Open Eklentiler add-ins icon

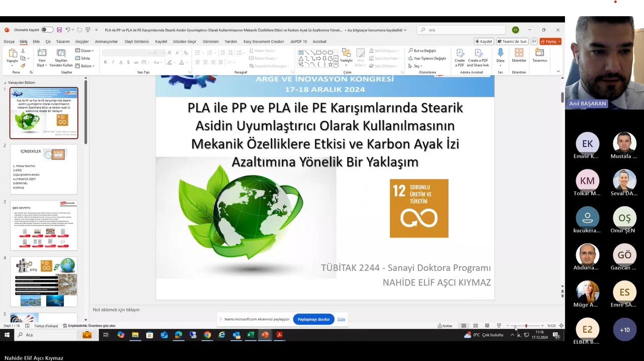[519, 55]
